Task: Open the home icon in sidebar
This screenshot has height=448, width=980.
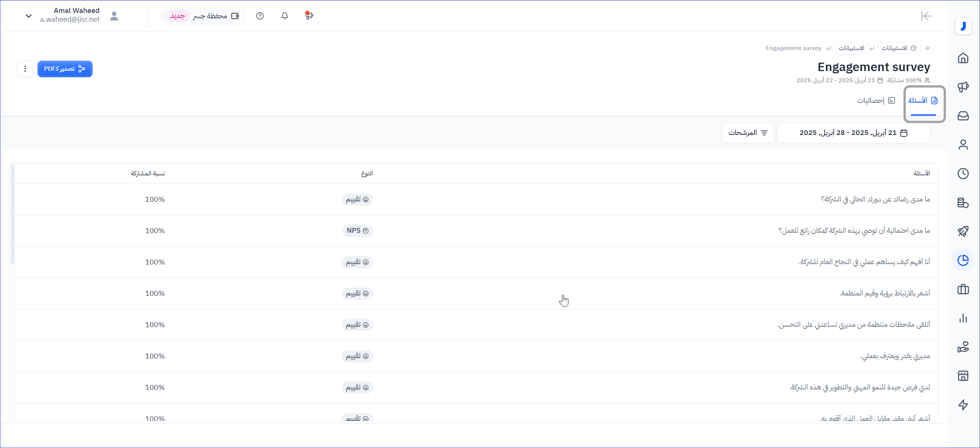Action: (963, 58)
